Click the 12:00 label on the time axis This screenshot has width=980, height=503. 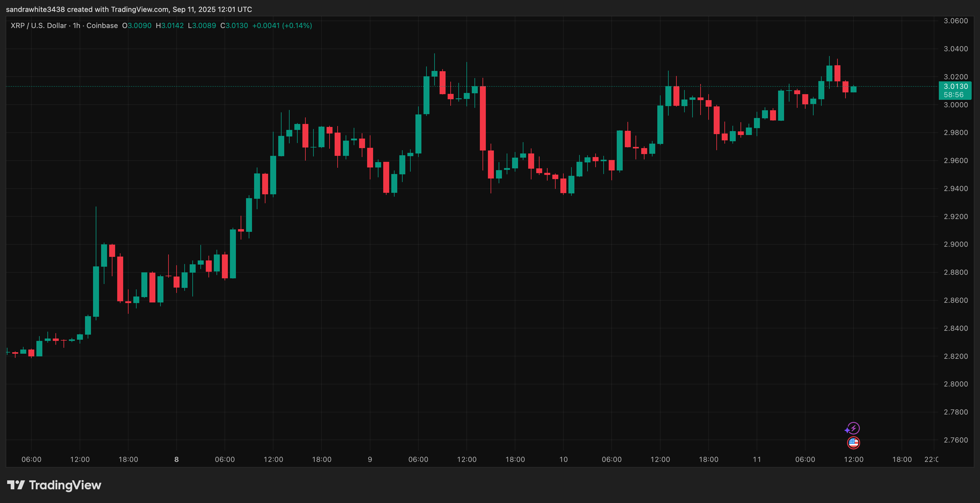pyautogui.click(x=80, y=459)
